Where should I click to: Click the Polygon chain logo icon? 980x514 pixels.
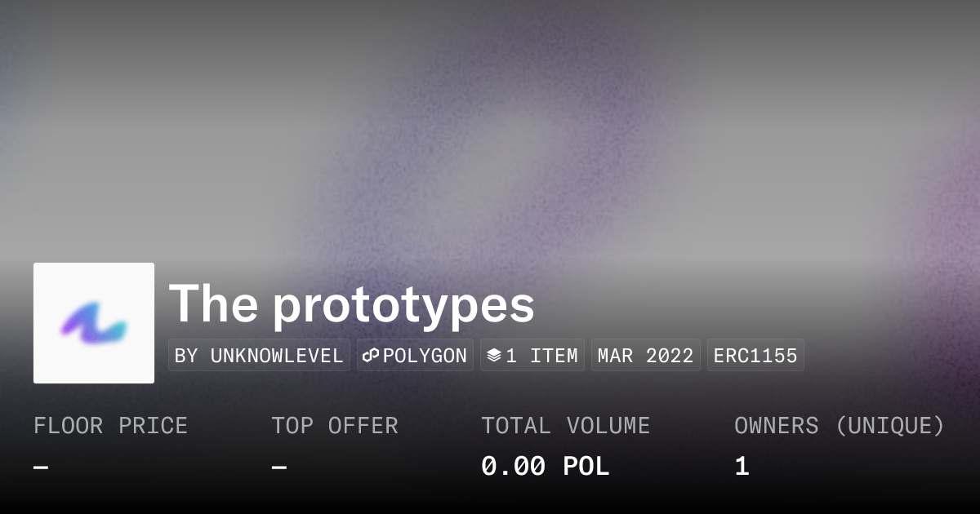tap(372, 356)
